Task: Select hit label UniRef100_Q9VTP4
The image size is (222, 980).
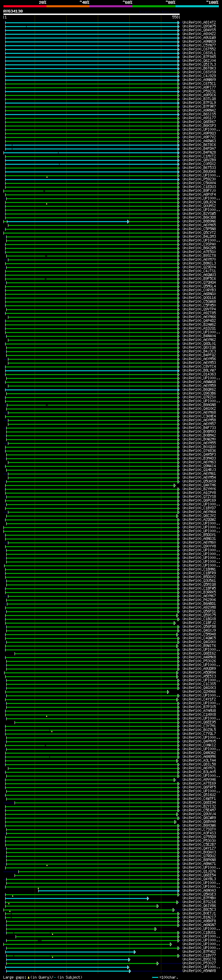Action: tap(199, 309)
